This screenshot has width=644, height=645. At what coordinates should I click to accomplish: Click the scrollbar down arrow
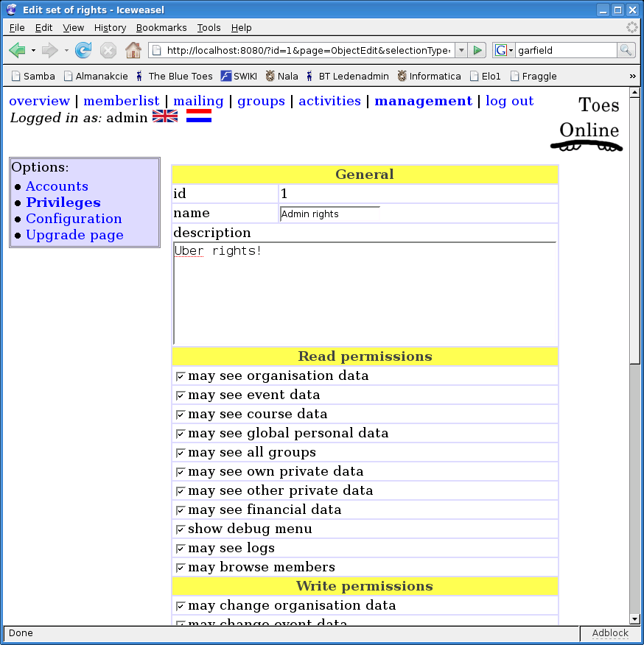634,618
